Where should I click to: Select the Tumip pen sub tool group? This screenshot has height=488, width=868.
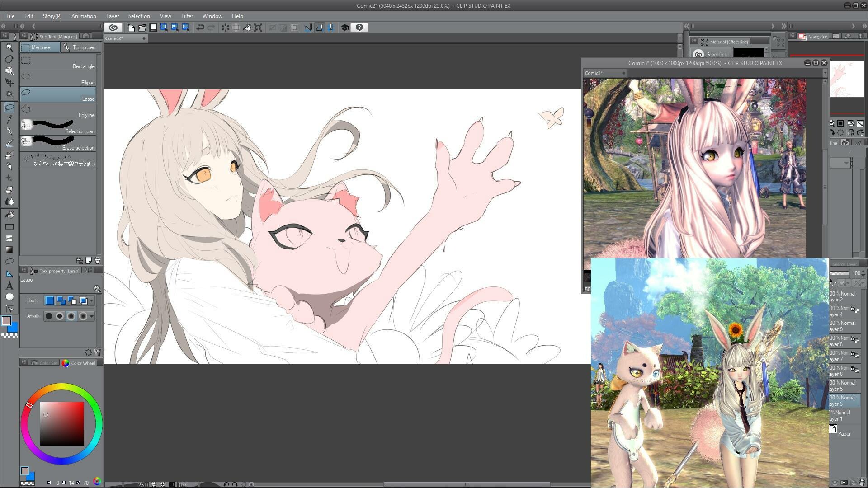pyautogui.click(x=80, y=47)
